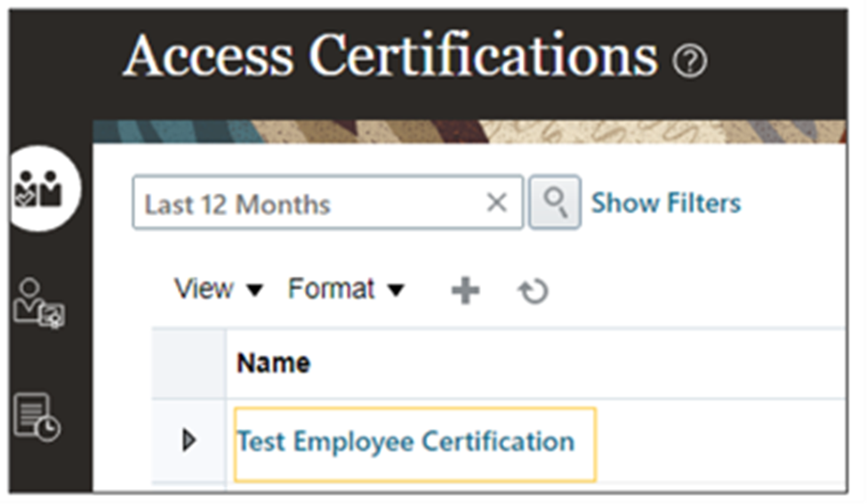This screenshot has height=504, width=867.
Task: Click blank corner header cell left of Name
Action: tap(189, 363)
